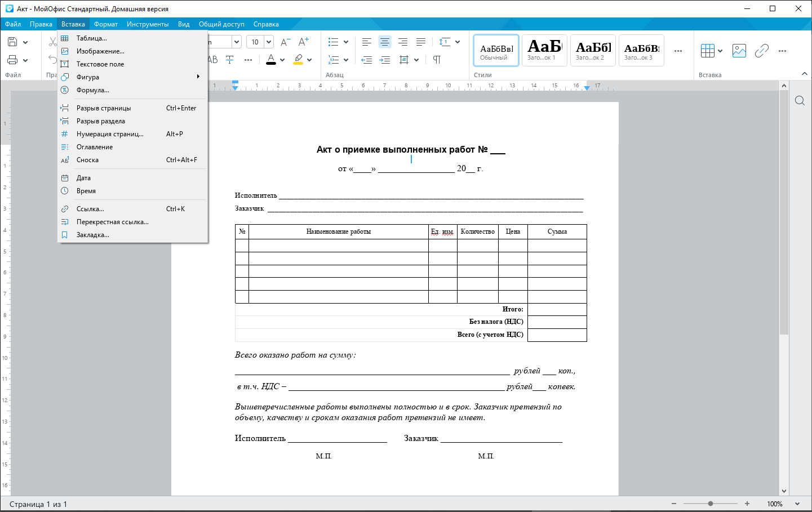812x512 pixels.
Task: Choose Сноска menu entry
Action: [x=133, y=160]
